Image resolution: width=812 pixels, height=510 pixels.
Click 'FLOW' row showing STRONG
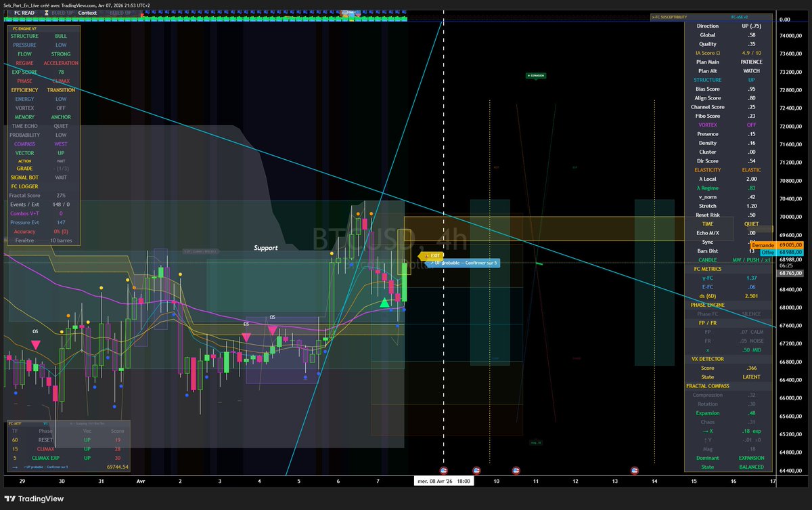(x=43, y=54)
